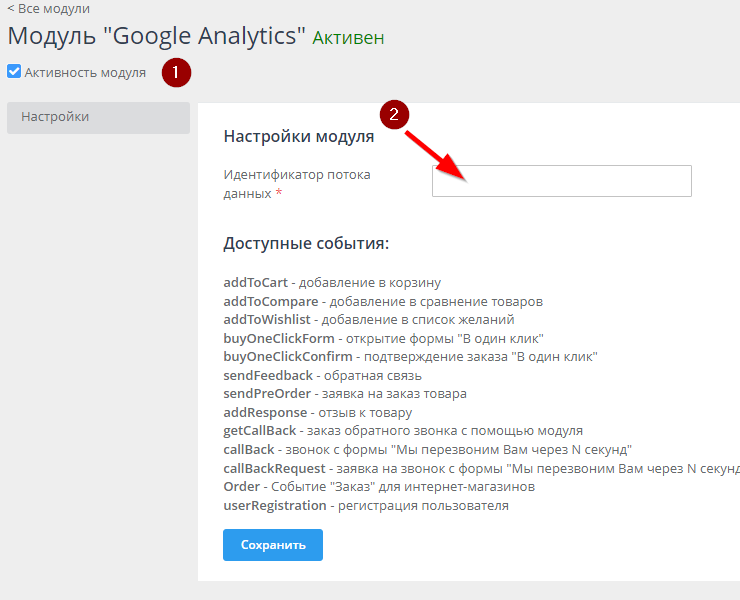Image resolution: width=740 pixels, height=600 pixels.
Task: Click the userRegistration event name
Action: click(274, 506)
